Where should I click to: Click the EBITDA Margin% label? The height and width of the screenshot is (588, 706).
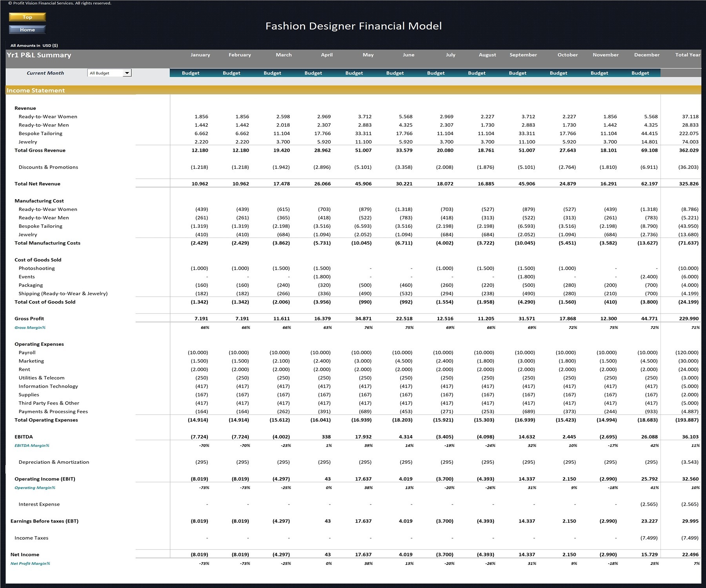tap(32, 445)
